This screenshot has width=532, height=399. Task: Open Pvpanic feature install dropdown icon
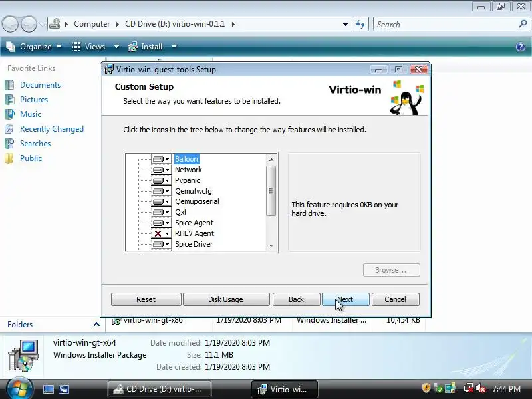161,180
